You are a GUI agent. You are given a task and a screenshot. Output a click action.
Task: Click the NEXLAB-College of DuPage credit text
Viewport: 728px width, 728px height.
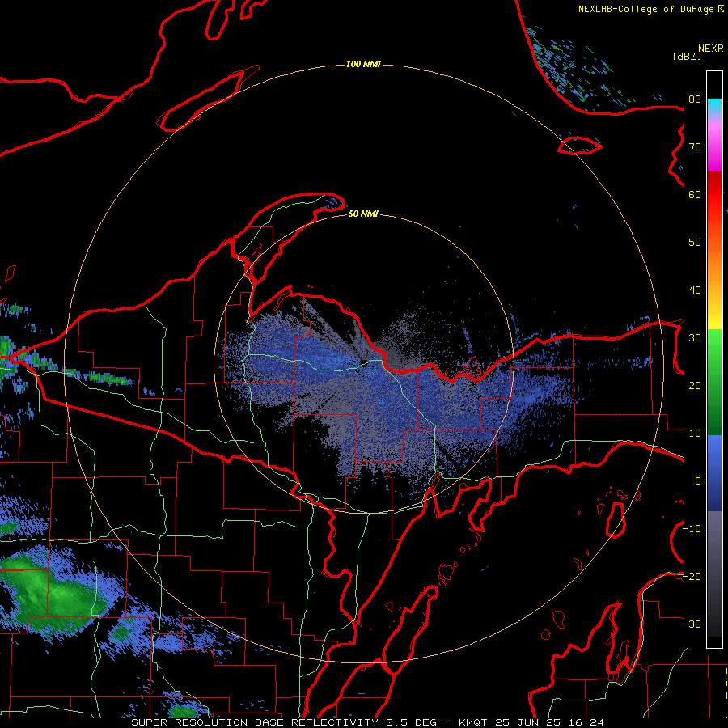coord(645,9)
